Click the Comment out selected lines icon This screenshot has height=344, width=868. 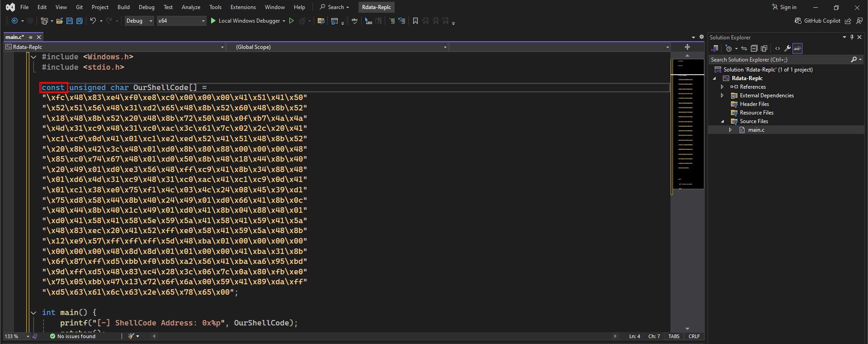coord(392,21)
